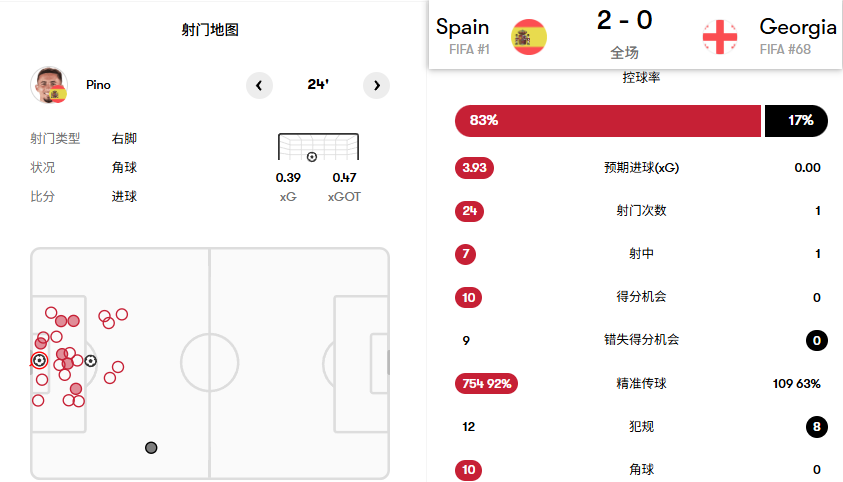Click the Georgia team name in the header
Viewport: 843px width, 482px height.
(x=797, y=26)
